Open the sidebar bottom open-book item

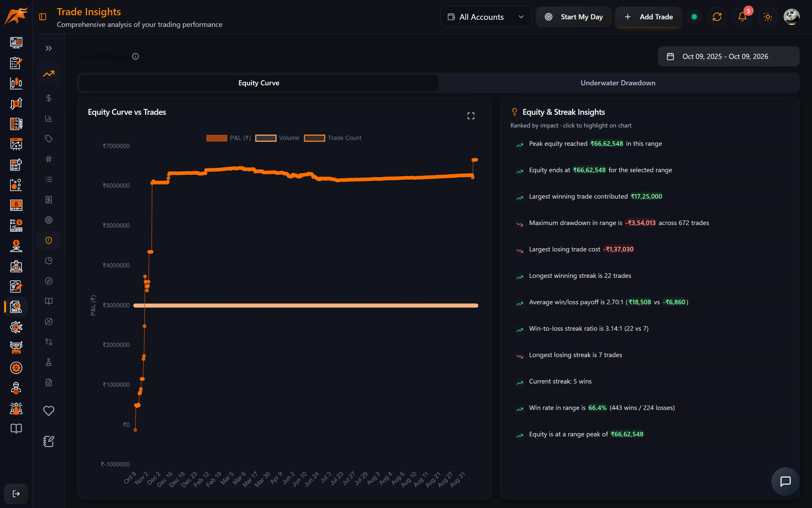[x=16, y=429]
